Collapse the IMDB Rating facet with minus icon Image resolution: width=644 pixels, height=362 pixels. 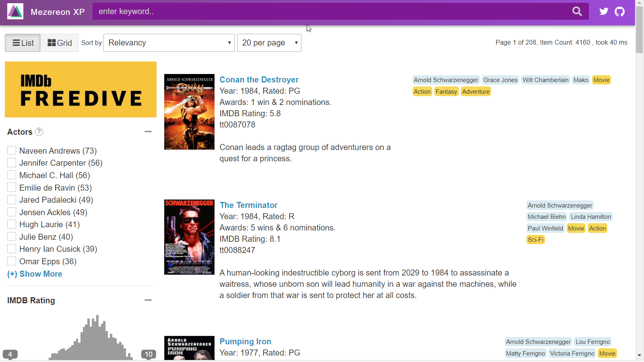coord(148,300)
